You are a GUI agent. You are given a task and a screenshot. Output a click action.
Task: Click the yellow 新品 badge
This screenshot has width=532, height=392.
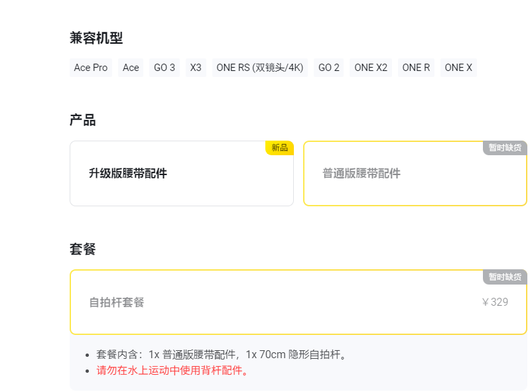tap(279, 148)
